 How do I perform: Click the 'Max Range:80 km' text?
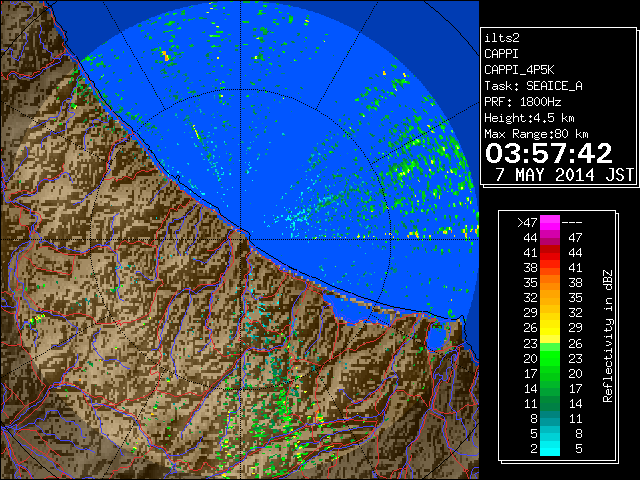[536, 134]
